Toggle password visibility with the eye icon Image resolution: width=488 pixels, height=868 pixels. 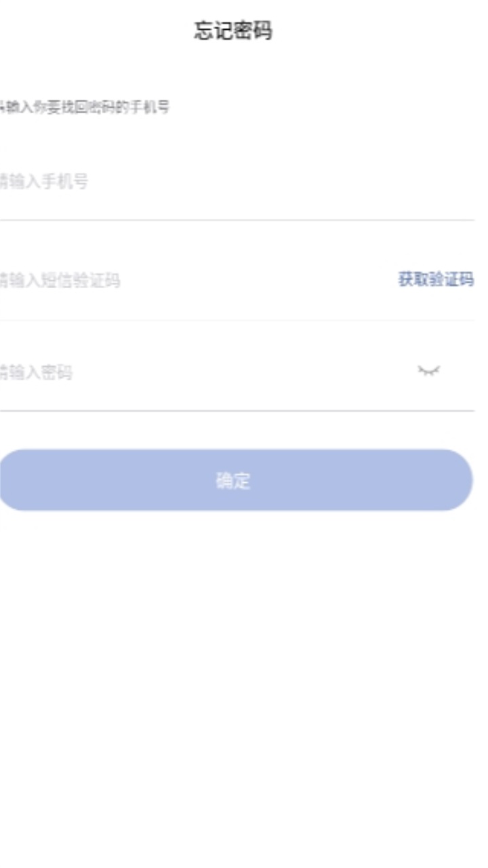(x=428, y=370)
